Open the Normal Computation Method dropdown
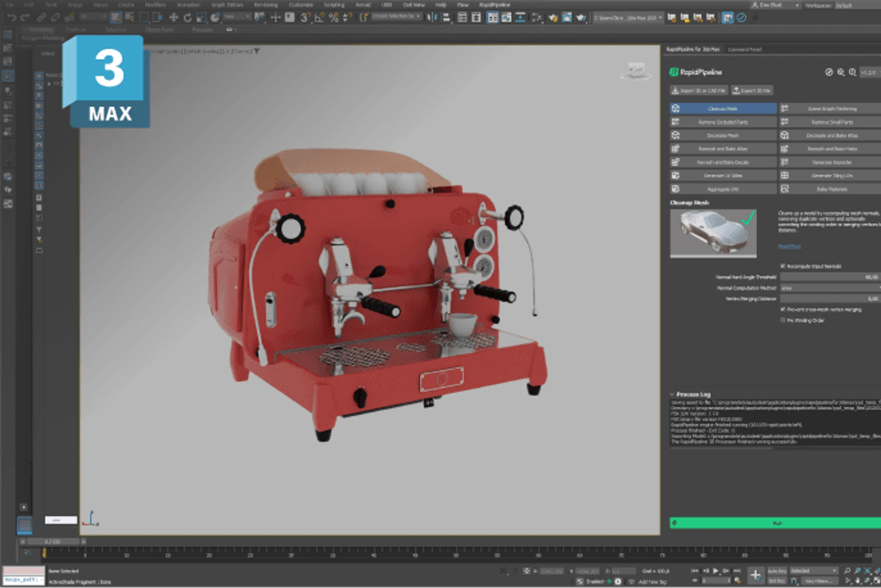Viewport: 881px width, 588px height. pos(830,288)
